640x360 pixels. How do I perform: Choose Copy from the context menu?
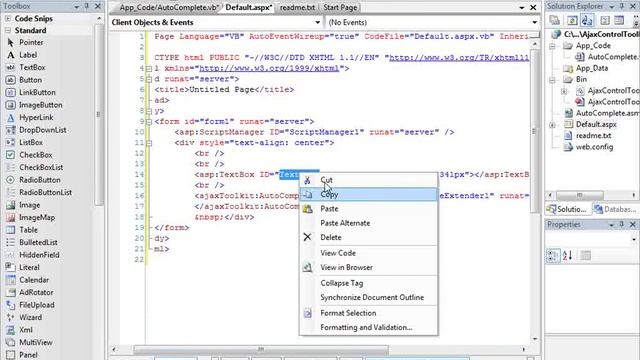coord(369,195)
